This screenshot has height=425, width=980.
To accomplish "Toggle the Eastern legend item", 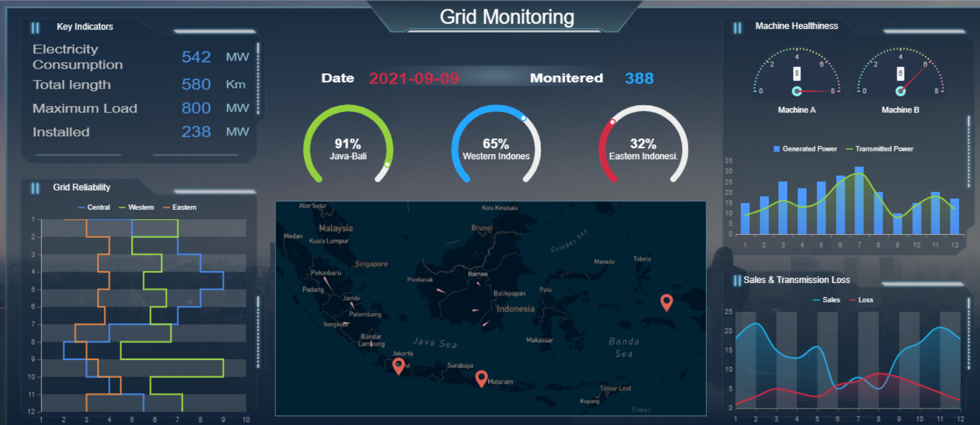I will [x=180, y=208].
